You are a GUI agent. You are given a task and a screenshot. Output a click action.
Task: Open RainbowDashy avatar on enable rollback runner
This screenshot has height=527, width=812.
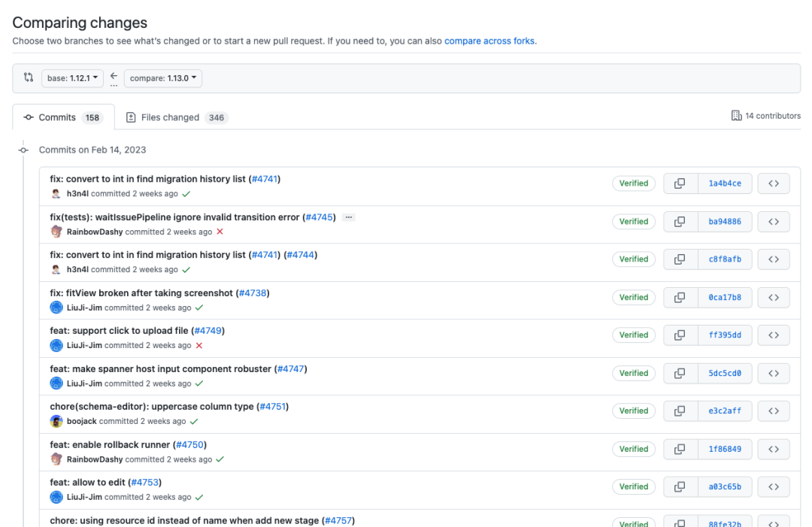click(x=56, y=459)
